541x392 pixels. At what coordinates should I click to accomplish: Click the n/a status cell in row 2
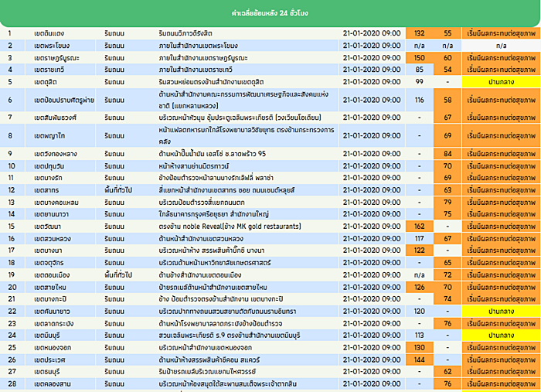coord(501,46)
